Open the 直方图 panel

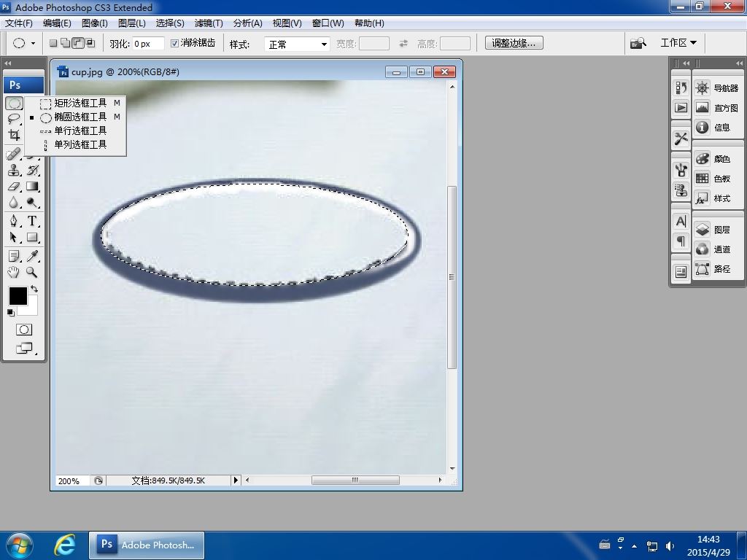coord(716,108)
